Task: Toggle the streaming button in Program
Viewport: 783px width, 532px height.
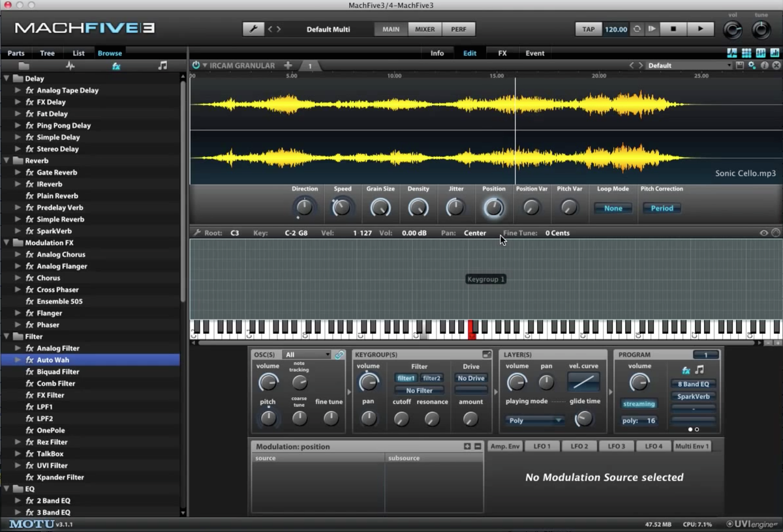Action: (x=639, y=404)
